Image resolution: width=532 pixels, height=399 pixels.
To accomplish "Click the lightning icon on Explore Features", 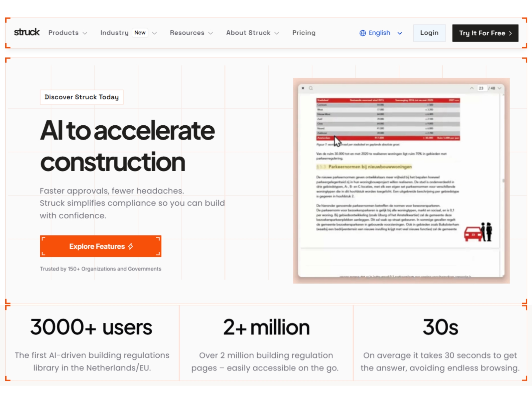I will click(x=130, y=246).
